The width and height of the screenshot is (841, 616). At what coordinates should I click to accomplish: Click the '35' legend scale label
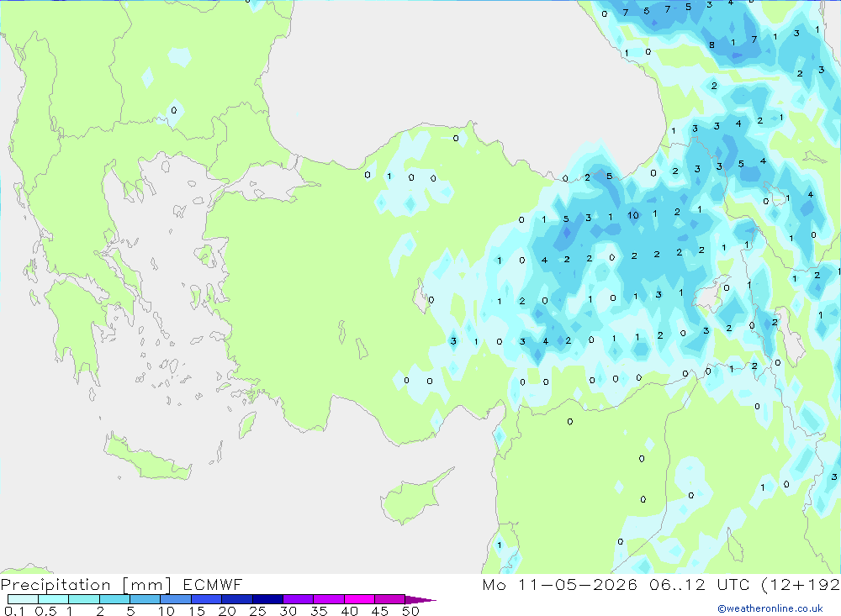[x=319, y=611]
